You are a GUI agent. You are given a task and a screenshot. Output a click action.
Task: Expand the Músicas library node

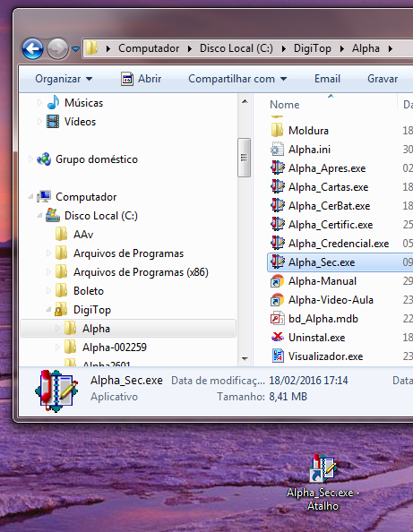pos(39,102)
